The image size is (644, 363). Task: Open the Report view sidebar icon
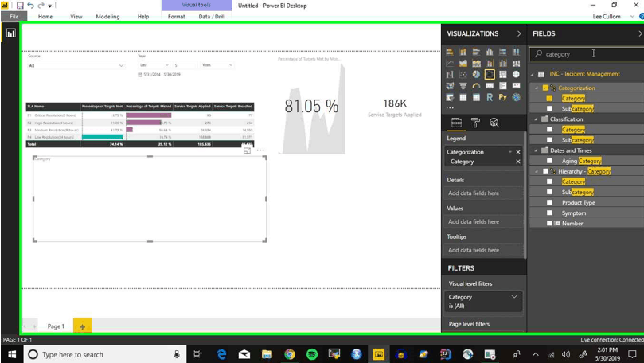coord(10,33)
